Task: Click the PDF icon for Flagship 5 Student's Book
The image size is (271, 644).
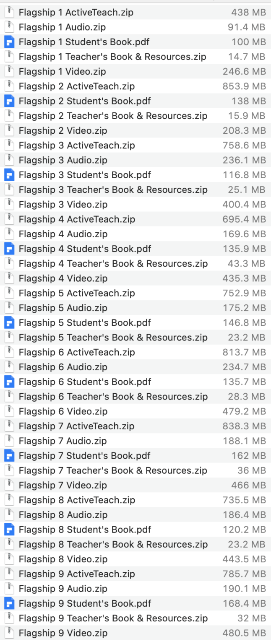Action: tap(9, 322)
